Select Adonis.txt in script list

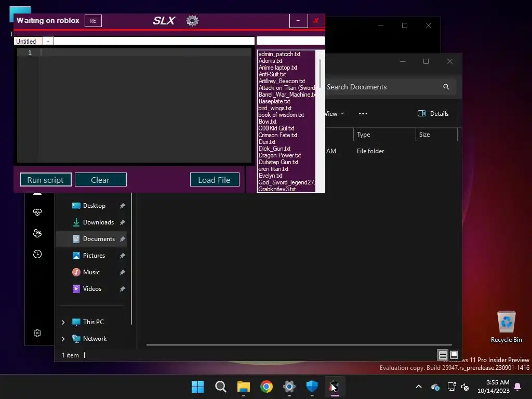270,61
